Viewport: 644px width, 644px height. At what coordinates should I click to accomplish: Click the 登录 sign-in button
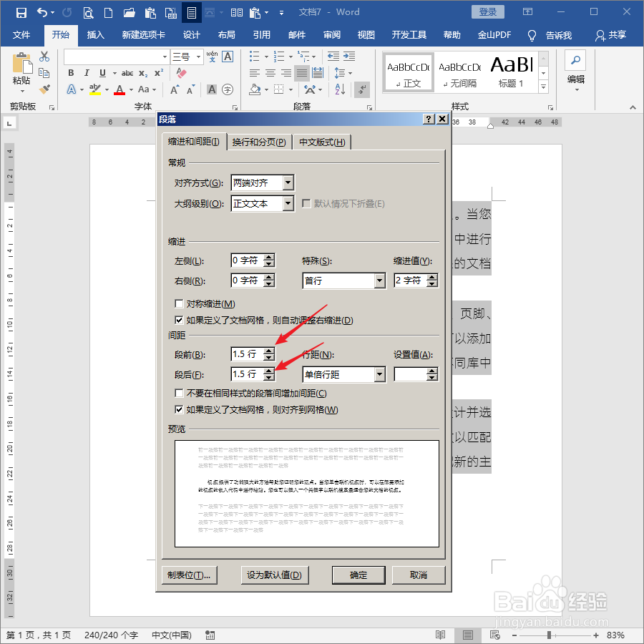click(487, 12)
